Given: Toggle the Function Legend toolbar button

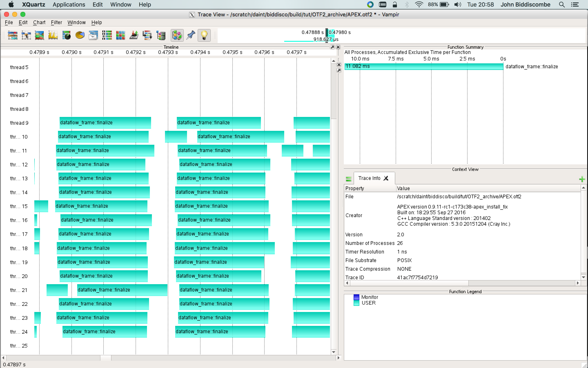Looking at the screenshot, I should pyautogui.click(x=177, y=35).
